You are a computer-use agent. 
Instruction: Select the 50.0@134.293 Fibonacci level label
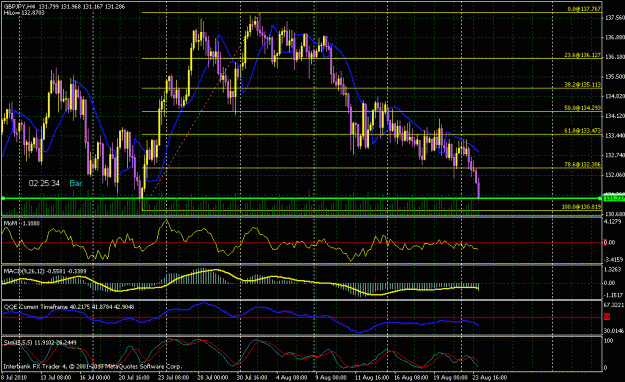(582, 108)
